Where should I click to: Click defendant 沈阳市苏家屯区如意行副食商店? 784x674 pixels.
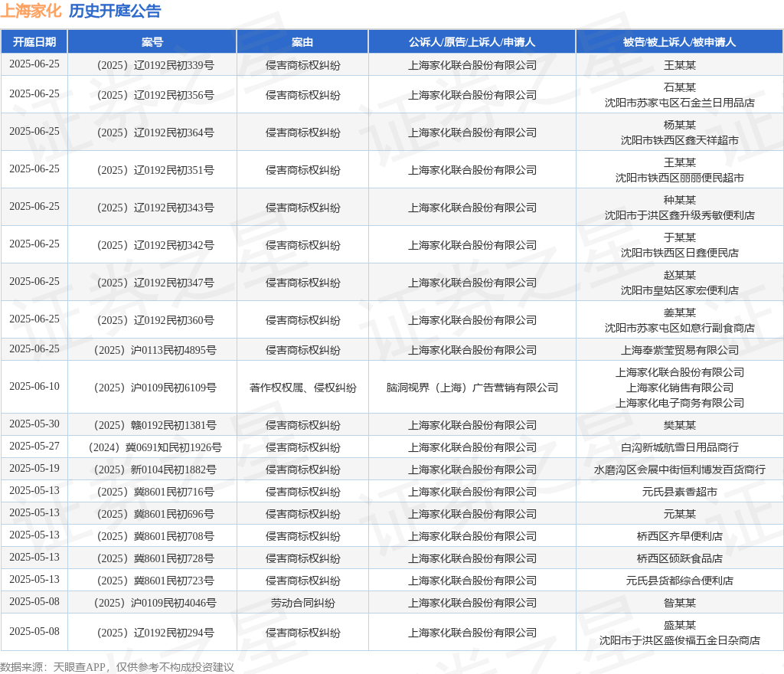[x=680, y=328]
